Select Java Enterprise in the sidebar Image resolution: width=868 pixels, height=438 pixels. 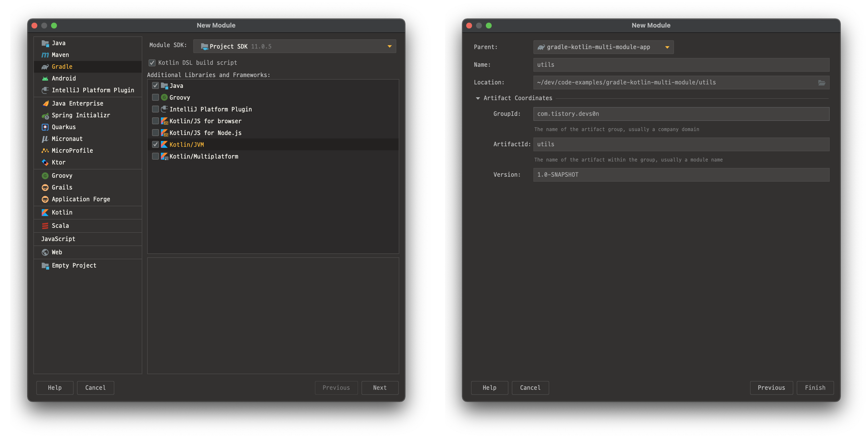pos(77,104)
